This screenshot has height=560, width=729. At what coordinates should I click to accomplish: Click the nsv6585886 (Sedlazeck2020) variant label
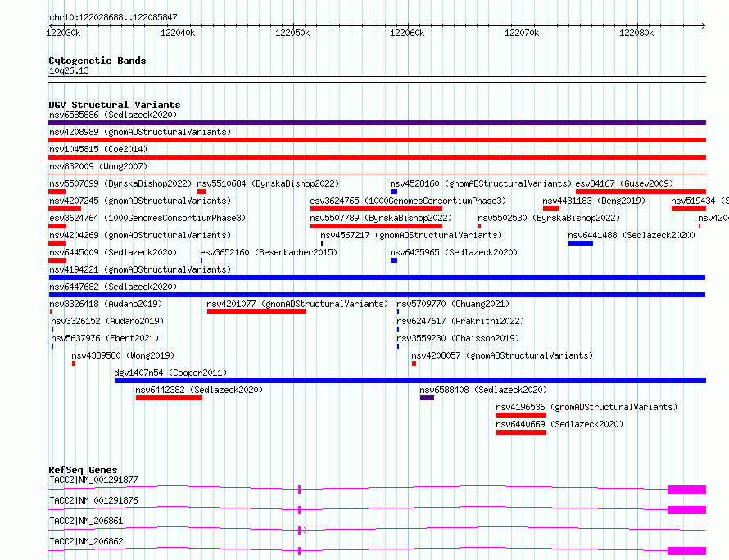point(113,115)
